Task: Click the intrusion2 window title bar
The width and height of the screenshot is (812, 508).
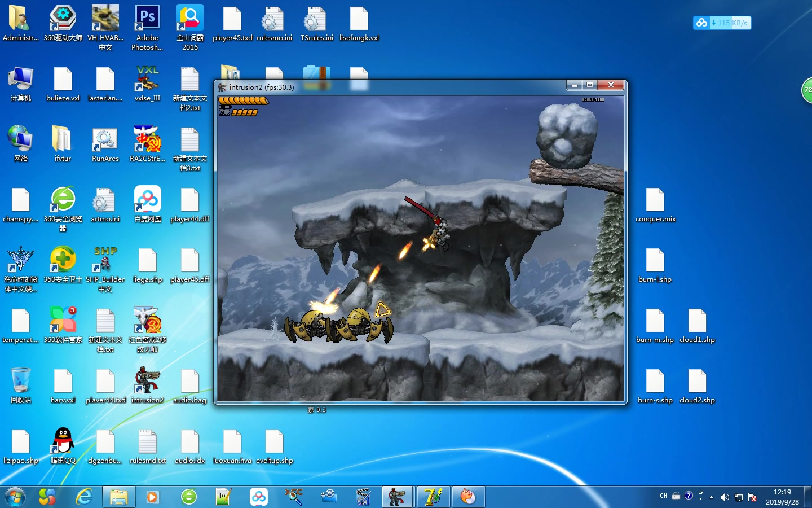Action: [x=389, y=87]
